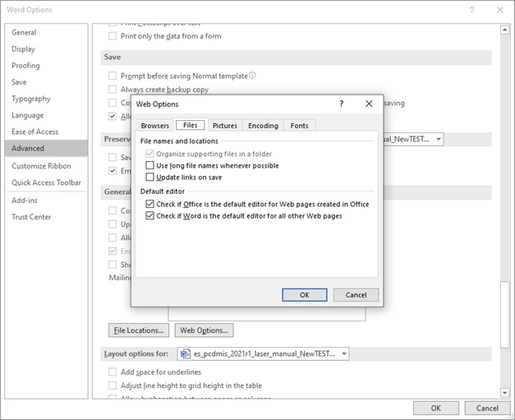Open Language settings category
This screenshot has width=515, height=420.
click(46, 115)
